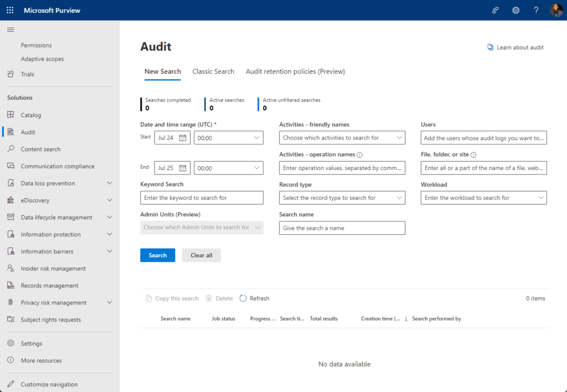Open the Record type dropdown
The width and height of the screenshot is (567, 392).
pyautogui.click(x=342, y=198)
